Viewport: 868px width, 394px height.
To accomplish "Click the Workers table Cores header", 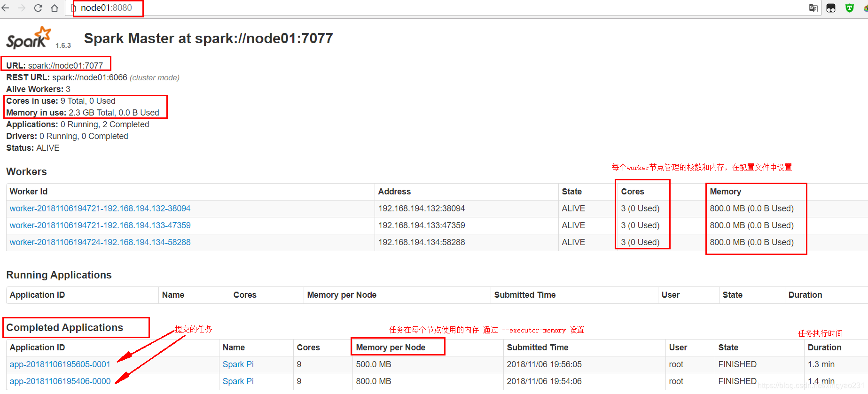I will (633, 192).
